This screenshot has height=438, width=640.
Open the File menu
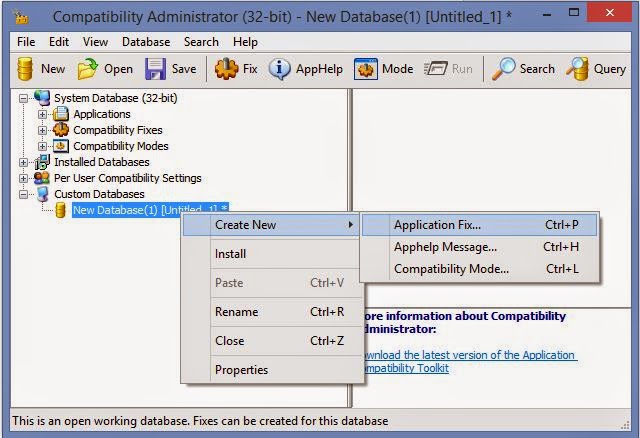point(26,42)
